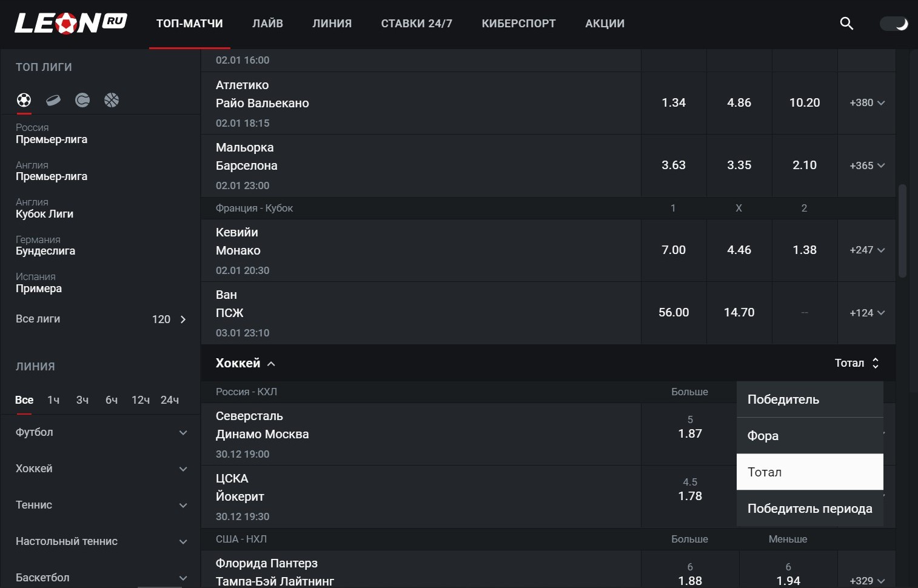Expand +124 markets for Ван – ПСЖ
The image size is (918, 588).
(867, 313)
